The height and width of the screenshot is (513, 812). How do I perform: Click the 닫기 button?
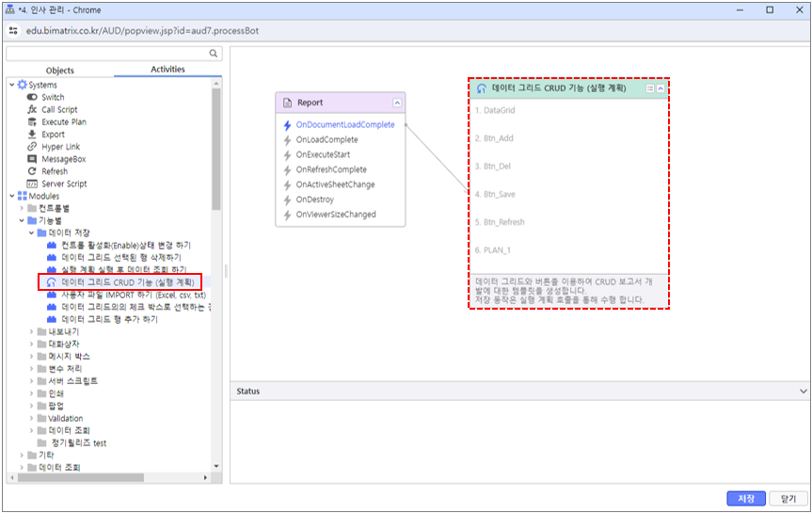pos(788,499)
